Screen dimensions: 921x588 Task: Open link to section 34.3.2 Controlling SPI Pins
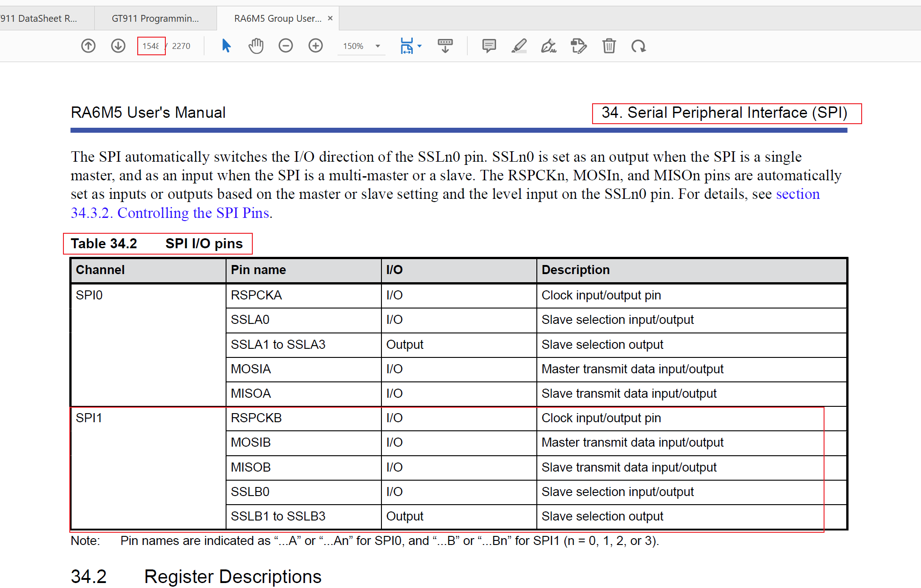(x=170, y=213)
